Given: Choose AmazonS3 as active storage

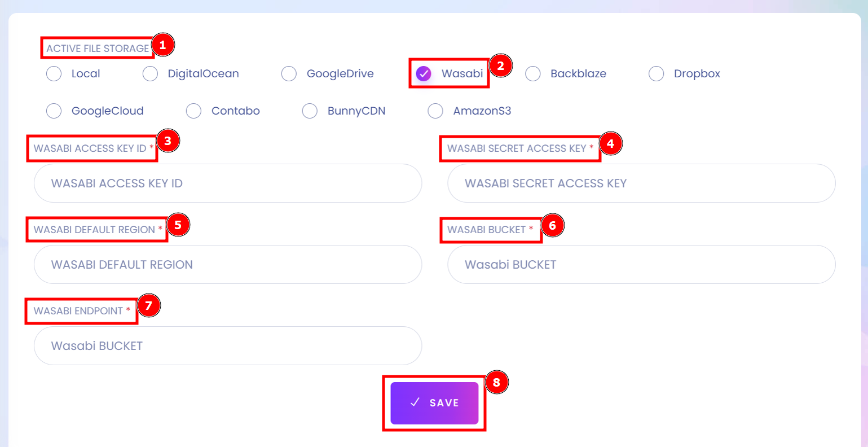Looking at the screenshot, I should point(435,111).
